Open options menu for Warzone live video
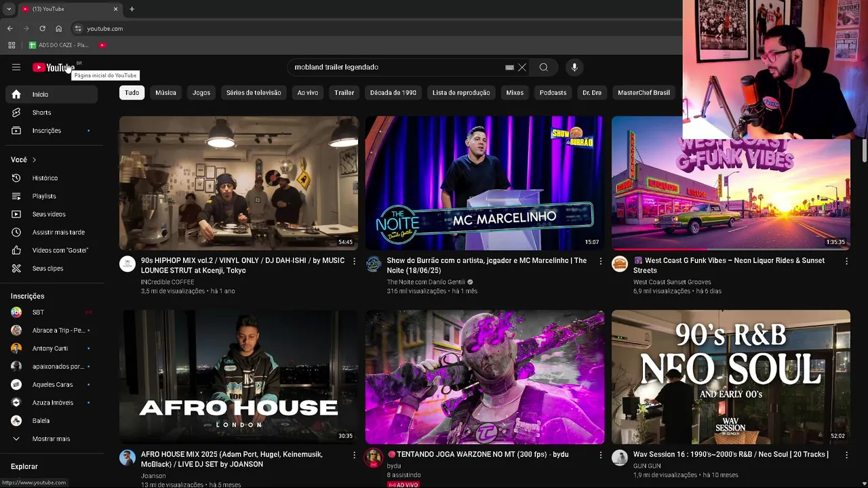 (x=600, y=455)
